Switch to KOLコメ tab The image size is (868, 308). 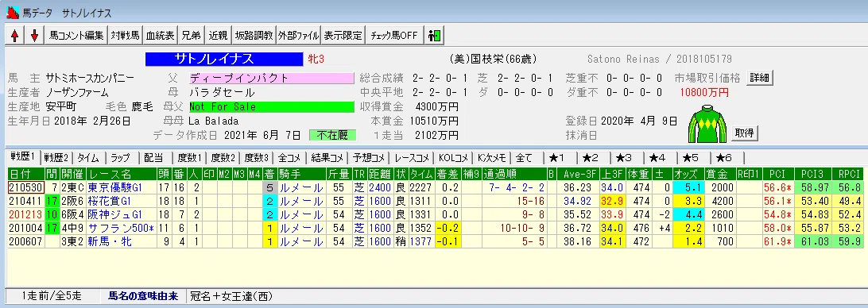pos(453,157)
